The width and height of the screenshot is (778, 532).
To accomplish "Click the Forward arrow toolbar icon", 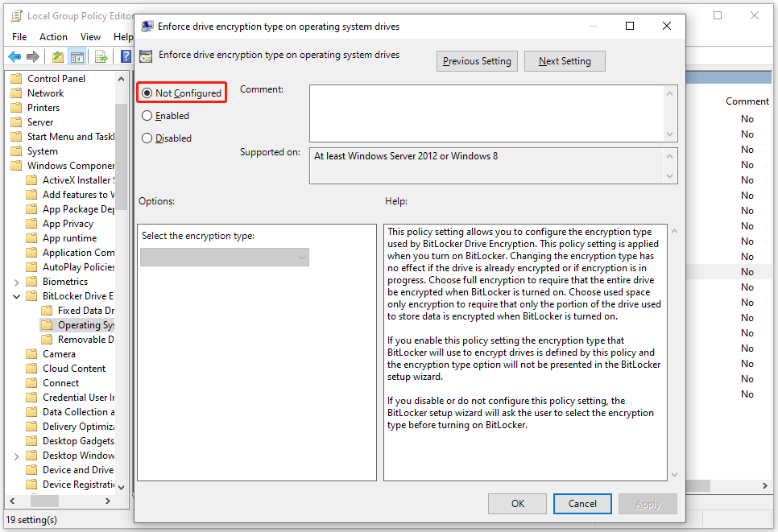I will [33, 56].
